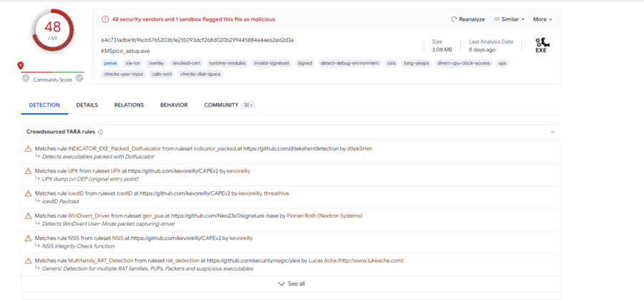This screenshot has width=644, height=300.
Task: Click 'Detects executables packed with Dotfuscator' description
Action: point(98,157)
